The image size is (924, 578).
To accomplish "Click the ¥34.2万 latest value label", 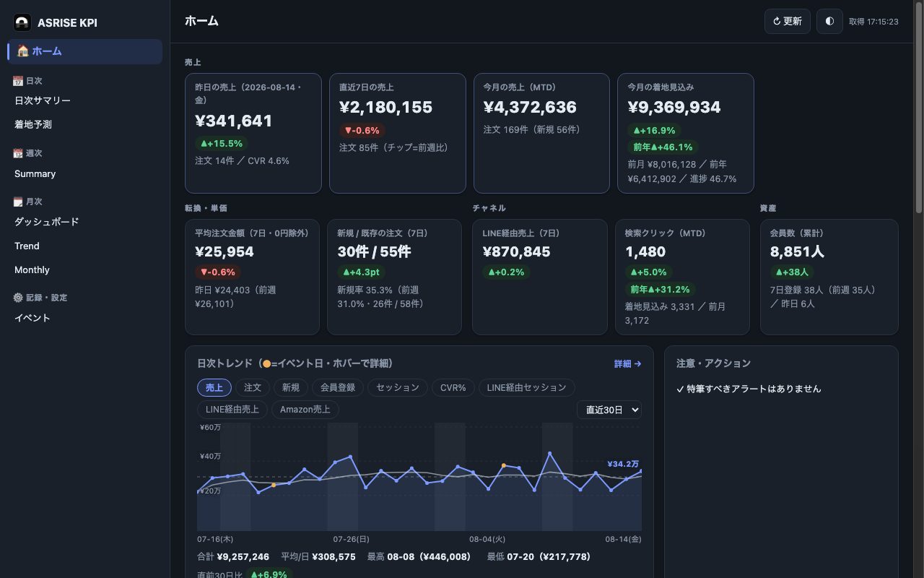I will pos(623,464).
